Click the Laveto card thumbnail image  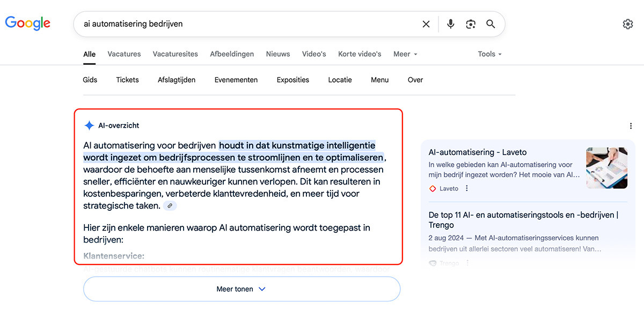coord(607,168)
